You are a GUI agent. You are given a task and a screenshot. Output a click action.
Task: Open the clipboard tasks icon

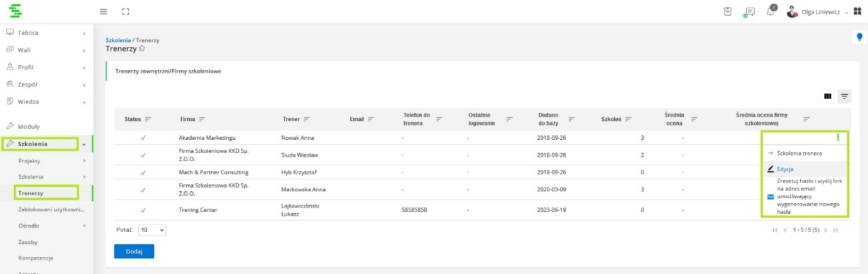point(727,12)
